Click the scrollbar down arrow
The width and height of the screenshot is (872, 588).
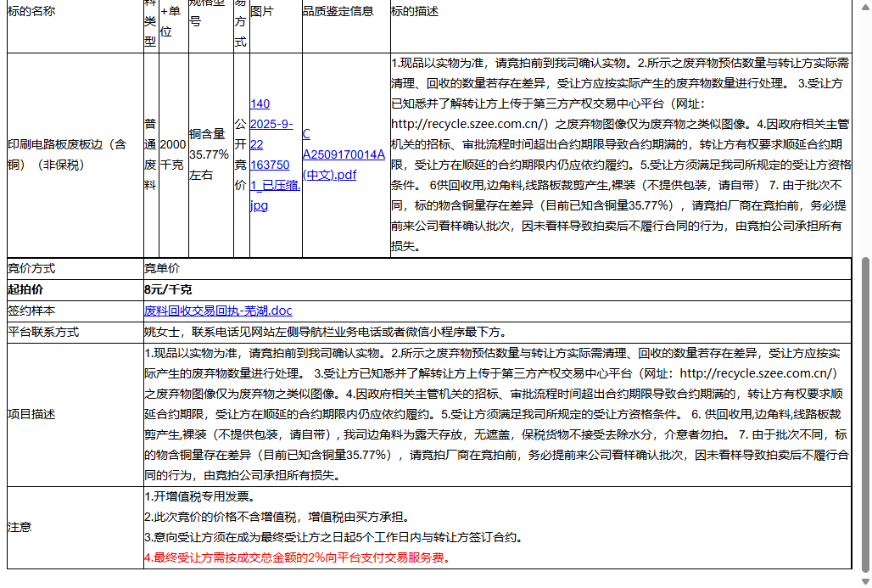point(864,581)
